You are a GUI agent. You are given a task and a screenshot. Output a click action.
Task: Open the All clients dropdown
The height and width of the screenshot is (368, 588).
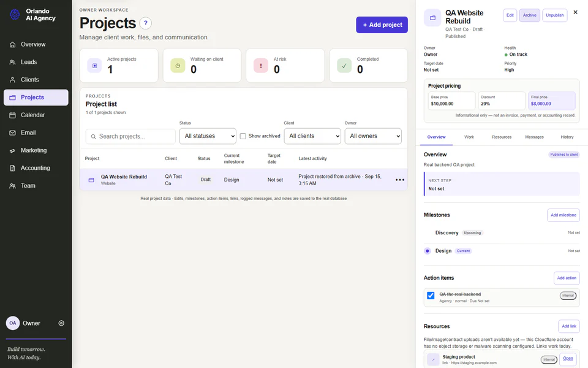click(x=312, y=136)
